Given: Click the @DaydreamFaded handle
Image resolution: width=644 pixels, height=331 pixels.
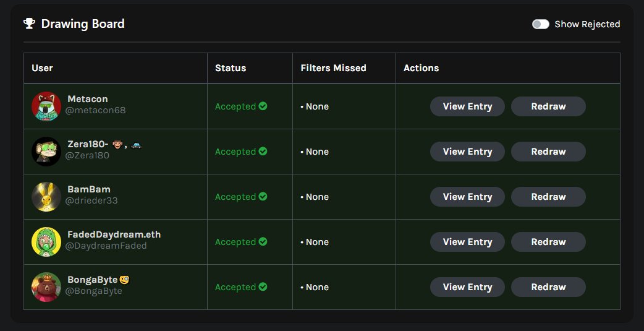Looking at the screenshot, I should 106,246.
